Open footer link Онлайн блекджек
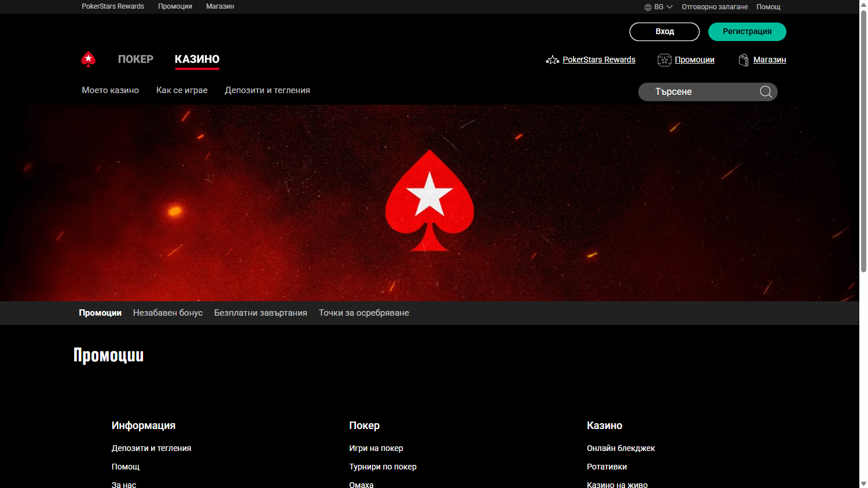868x488 pixels. coord(621,448)
